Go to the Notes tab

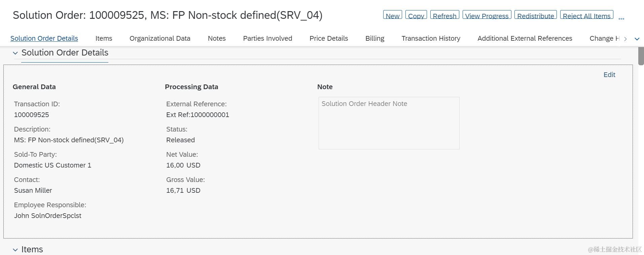point(217,38)
